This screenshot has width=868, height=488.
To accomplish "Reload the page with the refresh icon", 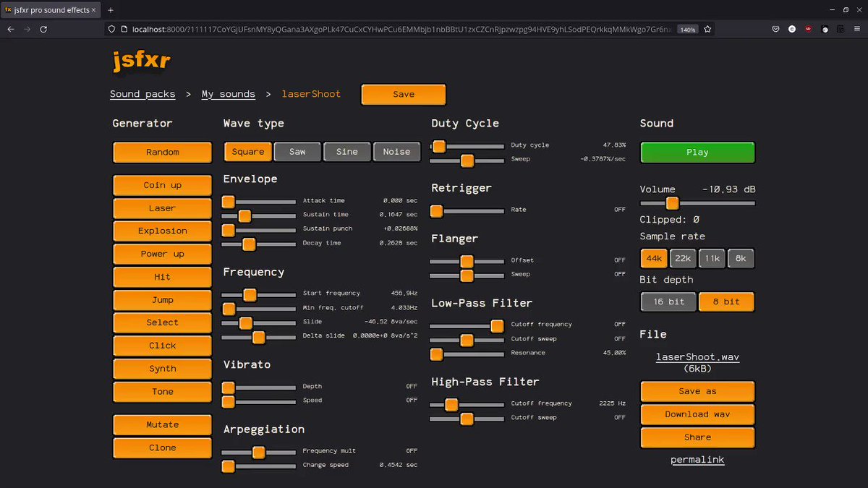I will tap(43, 29).
